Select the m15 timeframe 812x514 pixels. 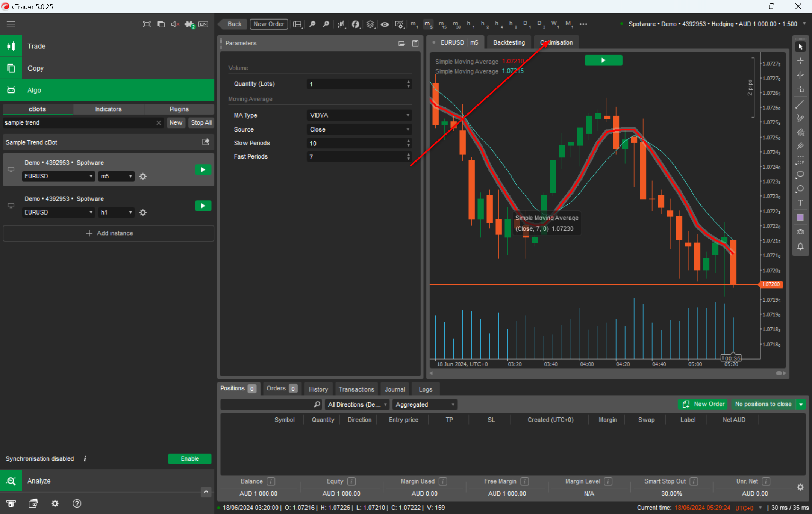[442, 24]
